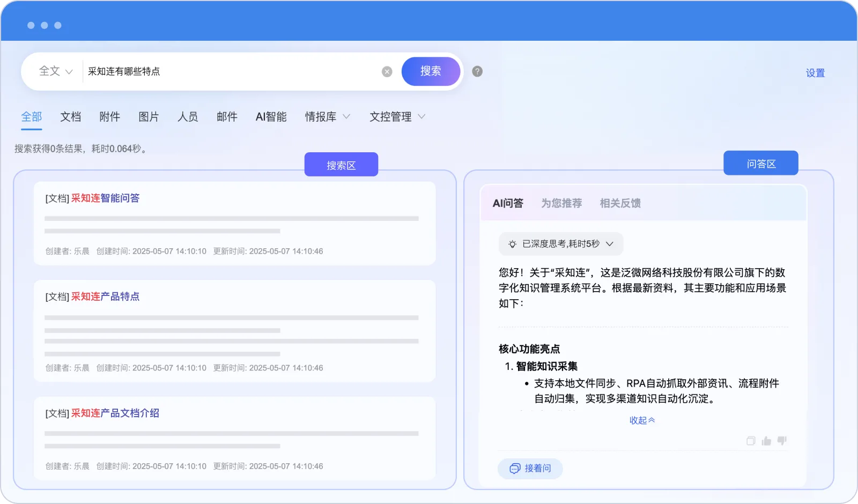The width and height of the screenshot is (858, 504).
Task: Select the AI问答 panel tab
Action: click(508, 203)
